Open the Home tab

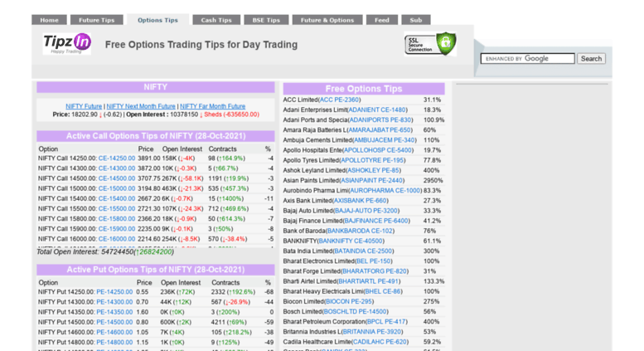pyautogui.click(x=49, y=20)
